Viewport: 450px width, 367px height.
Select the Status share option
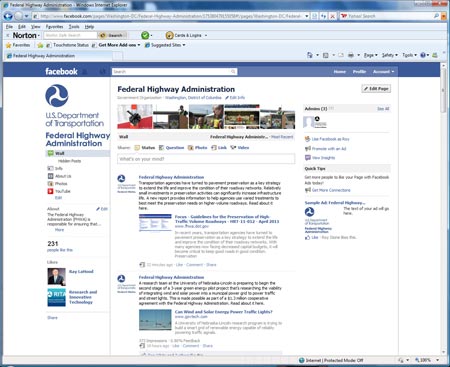145,148
